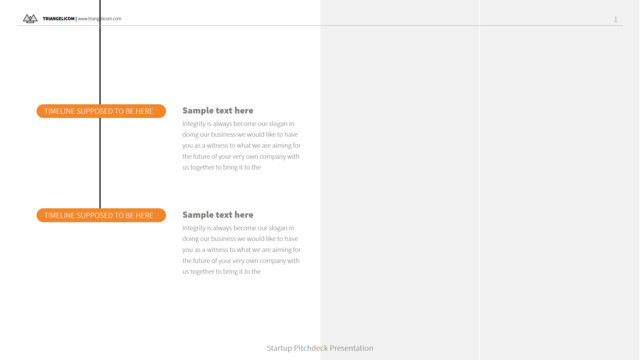Click the upper 'Sample text here' heading
The width and height of the screenshot is (640, 360).
(x=218, y=111)
